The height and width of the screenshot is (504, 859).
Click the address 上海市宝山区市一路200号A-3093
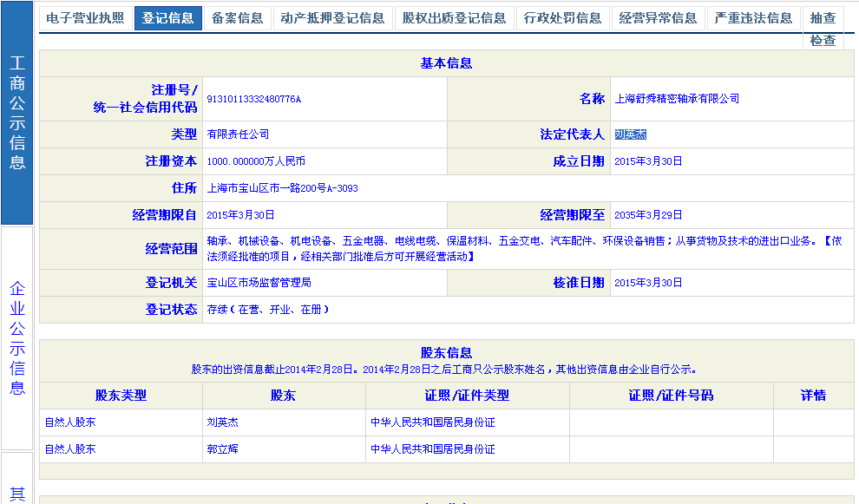pos(282,188)
